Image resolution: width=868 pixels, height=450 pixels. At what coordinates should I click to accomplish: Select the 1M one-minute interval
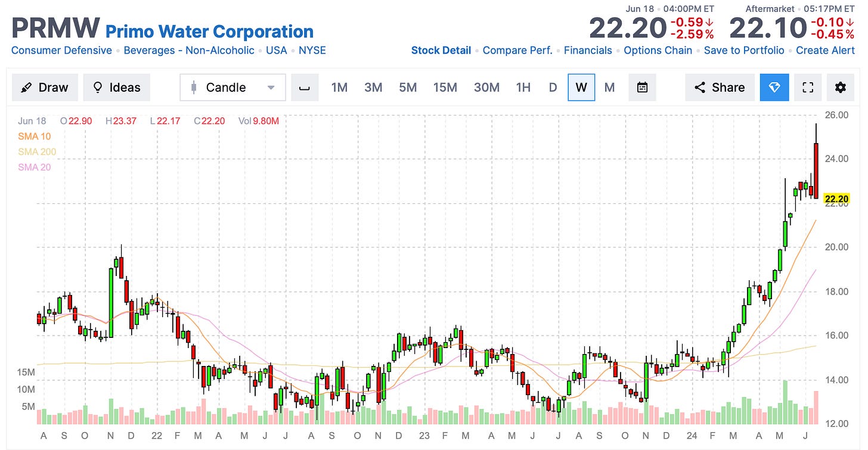[339, 88]
